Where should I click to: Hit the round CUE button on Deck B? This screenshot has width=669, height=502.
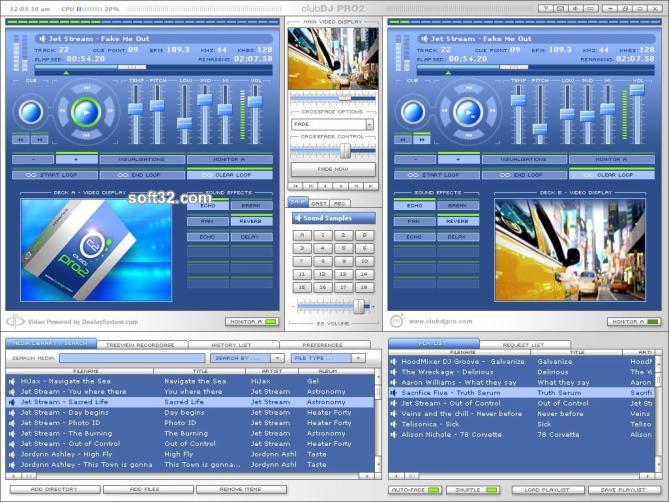[413, 113]
